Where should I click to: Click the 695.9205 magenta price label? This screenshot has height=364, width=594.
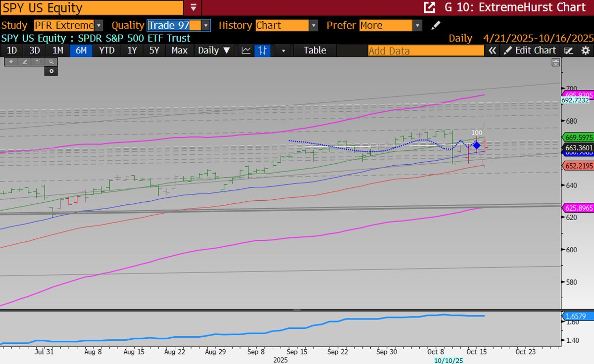pyautogui.click(x=578, y=94)
